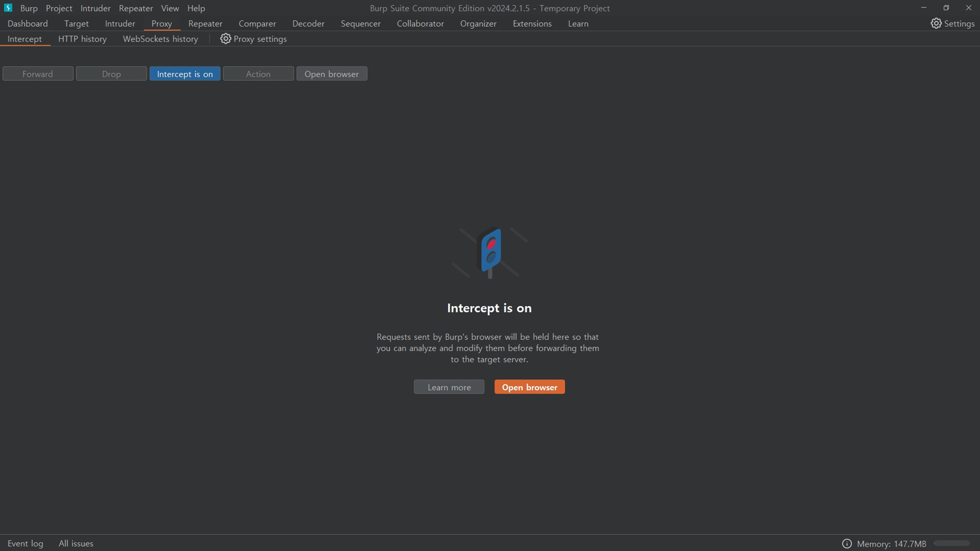The width and height of the screenshot is (980, 551).
Task: Toggle the Intercept is on button
Action: coord(185,74)
